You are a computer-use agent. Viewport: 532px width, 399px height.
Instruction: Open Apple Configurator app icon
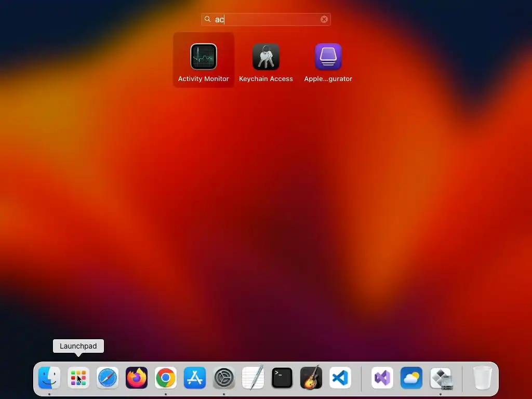pos(328,57)
